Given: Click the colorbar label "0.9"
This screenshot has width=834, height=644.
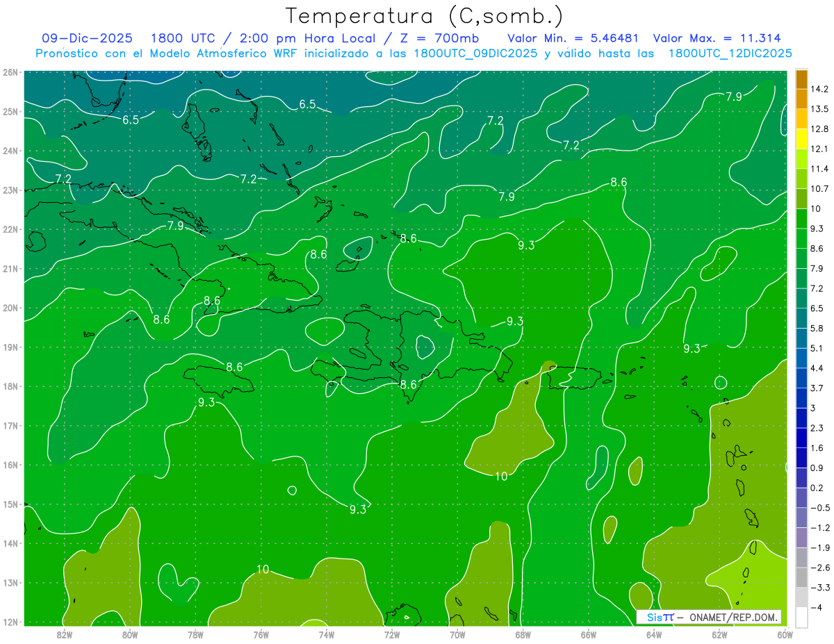Looking at the screenshot, I should coord(817,468).
